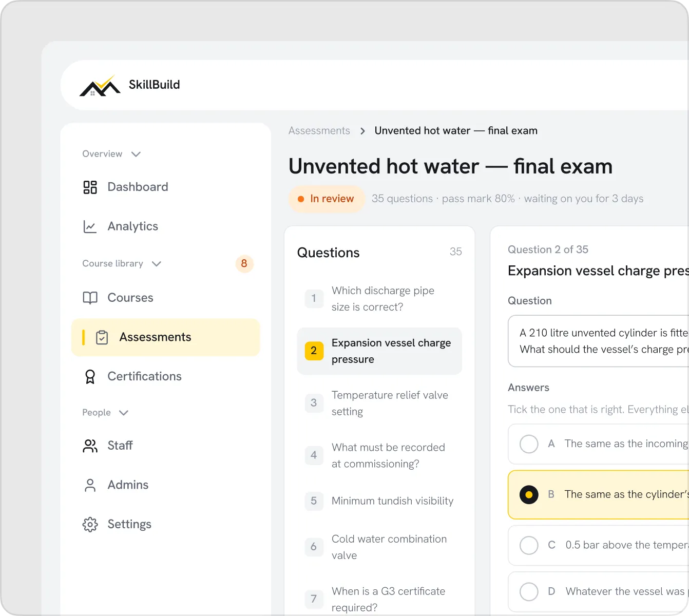689x616 pixels.
Task: Click the Assessments clipboard icon
Action: click(x=102, y=337)
